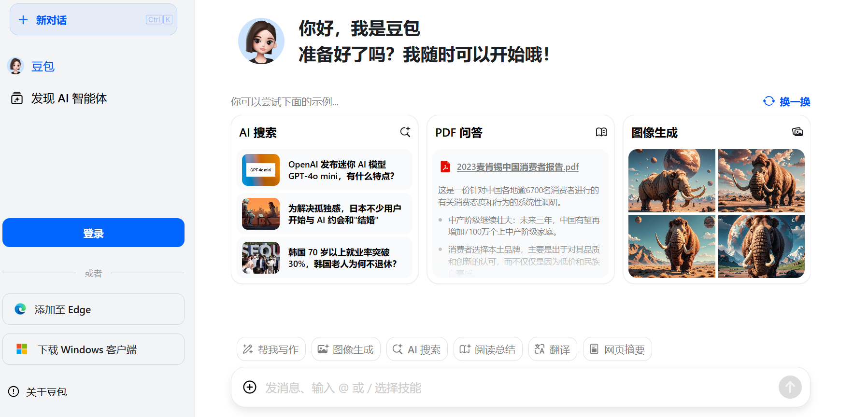Image resolution: width=868 pixels, height=417 pixels.
Task: Select the 翻译 skill chip
Action: (x=553, y=349)
